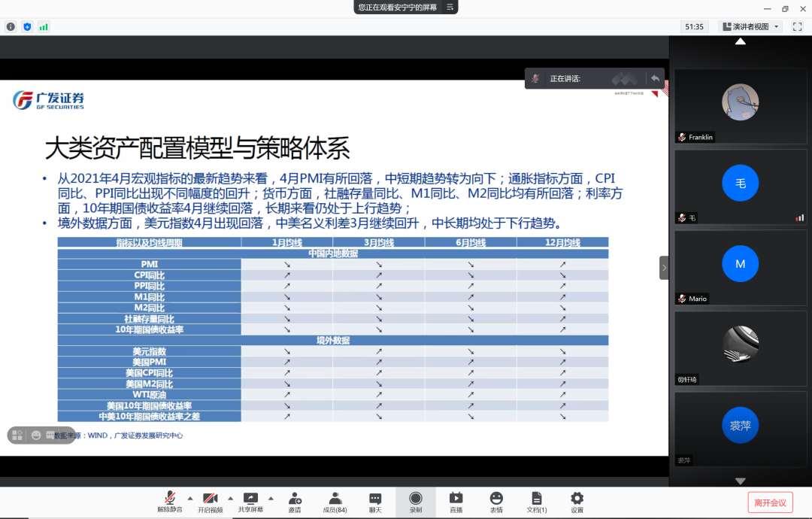
Task: Toggle fullscreen mode in the top right
Action: point(797,26)
